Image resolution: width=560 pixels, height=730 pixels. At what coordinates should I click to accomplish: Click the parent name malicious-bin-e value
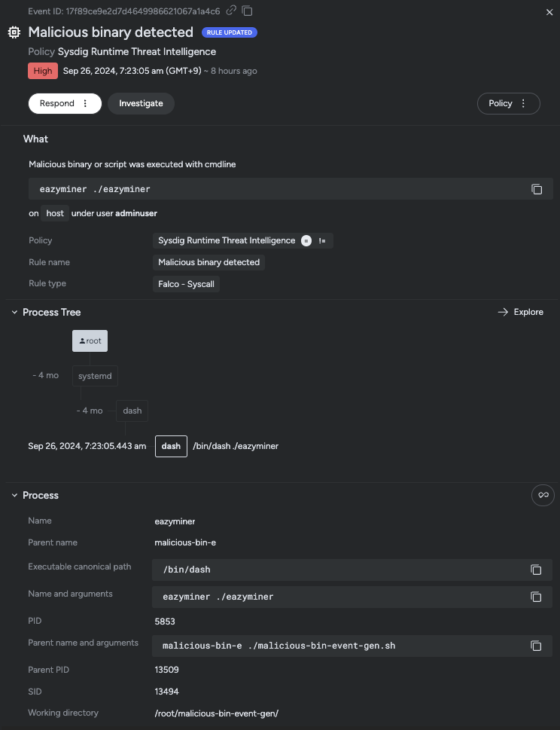(x=185, y=542)
